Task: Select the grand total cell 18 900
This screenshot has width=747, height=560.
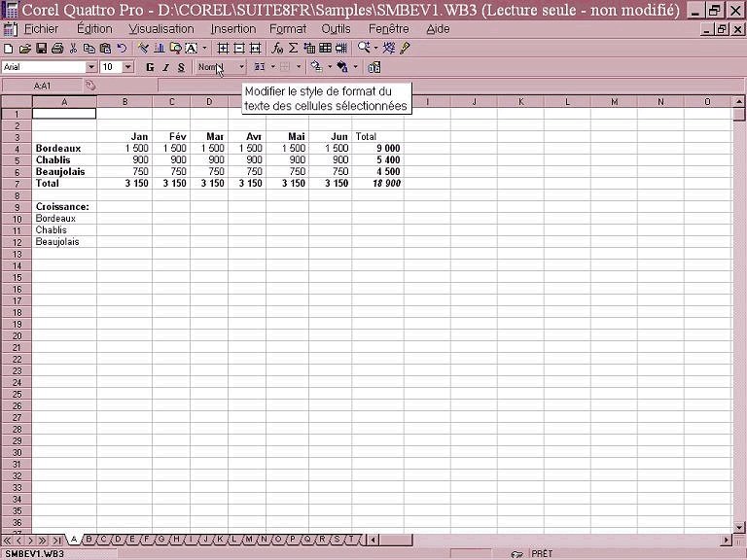Action: pos(378,184)
